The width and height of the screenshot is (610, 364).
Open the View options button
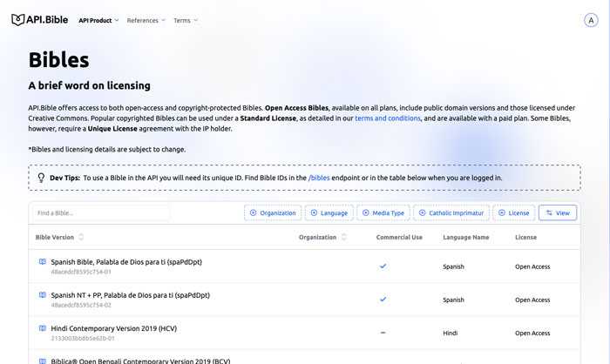tap(558, 212)
